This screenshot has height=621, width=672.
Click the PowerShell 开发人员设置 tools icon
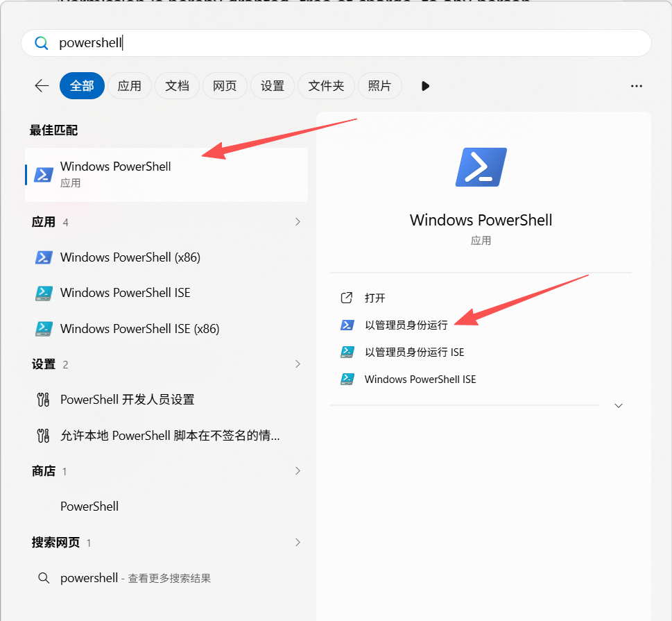pyautogui.click(x=43, y=400)
